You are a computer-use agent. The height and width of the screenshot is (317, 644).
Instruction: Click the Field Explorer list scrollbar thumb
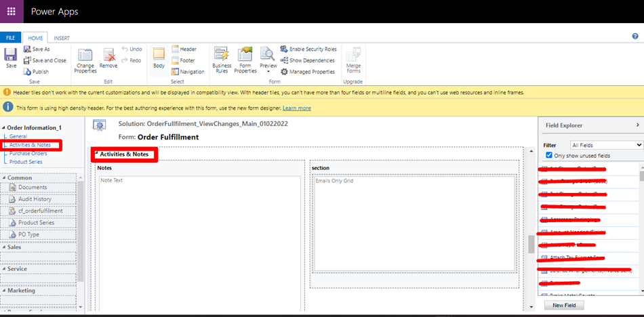(641, 175)
